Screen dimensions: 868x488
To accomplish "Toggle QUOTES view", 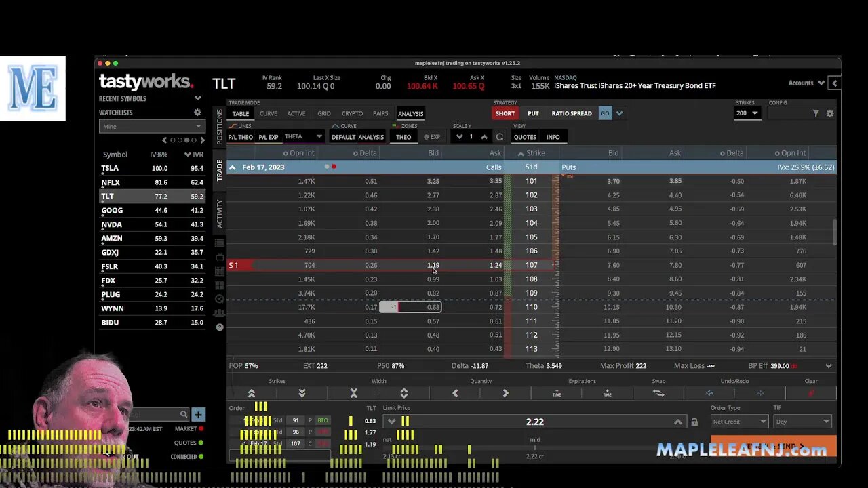I will point(525,137).
